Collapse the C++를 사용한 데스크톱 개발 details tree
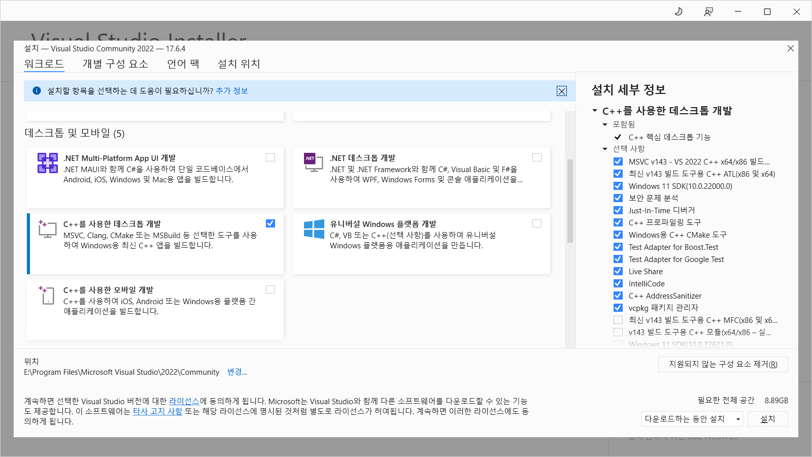Image resolution: width=812 pixels, height=457 pixels. point(595,110)
